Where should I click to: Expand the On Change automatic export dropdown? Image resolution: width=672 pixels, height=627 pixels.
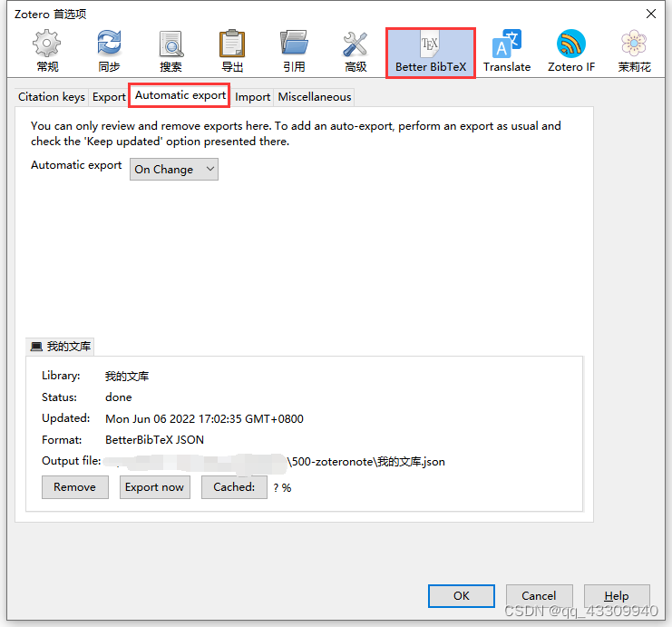174,170
